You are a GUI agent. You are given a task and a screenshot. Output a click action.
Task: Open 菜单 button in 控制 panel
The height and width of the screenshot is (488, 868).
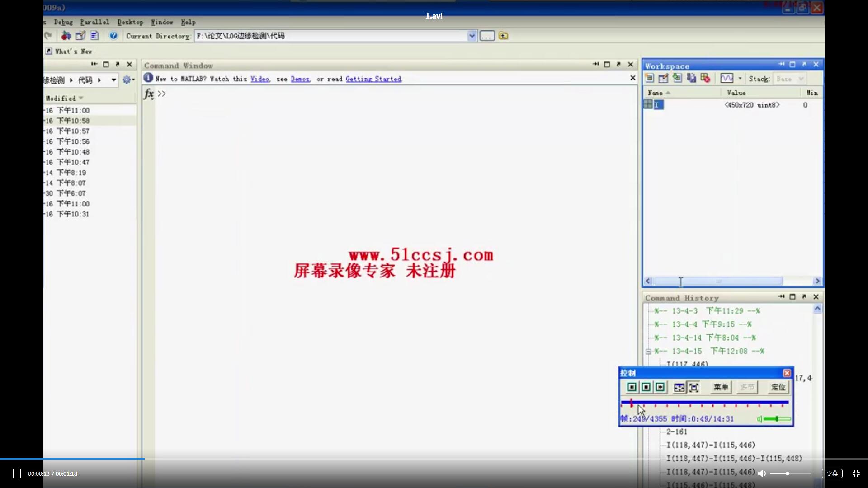point(721,387)
